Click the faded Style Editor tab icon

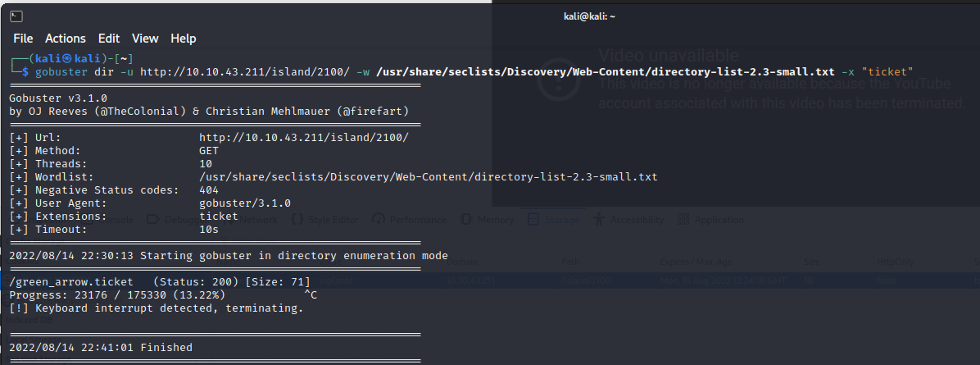click(297, 219)
